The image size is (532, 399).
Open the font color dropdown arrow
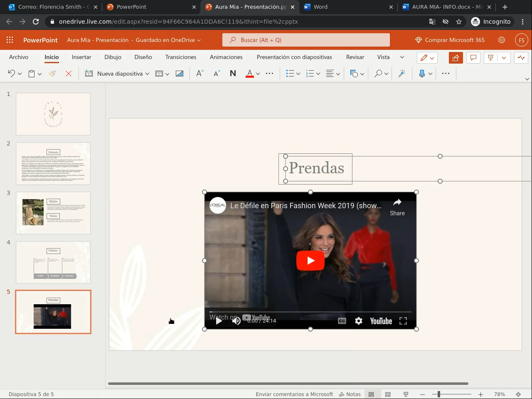tap(258, 74)
